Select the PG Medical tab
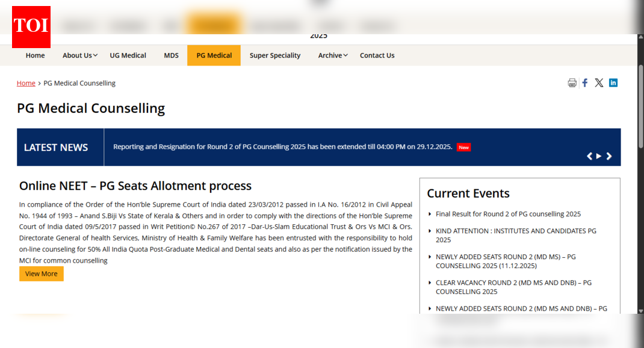Screen dimensions: 644x348 point(214,55)
